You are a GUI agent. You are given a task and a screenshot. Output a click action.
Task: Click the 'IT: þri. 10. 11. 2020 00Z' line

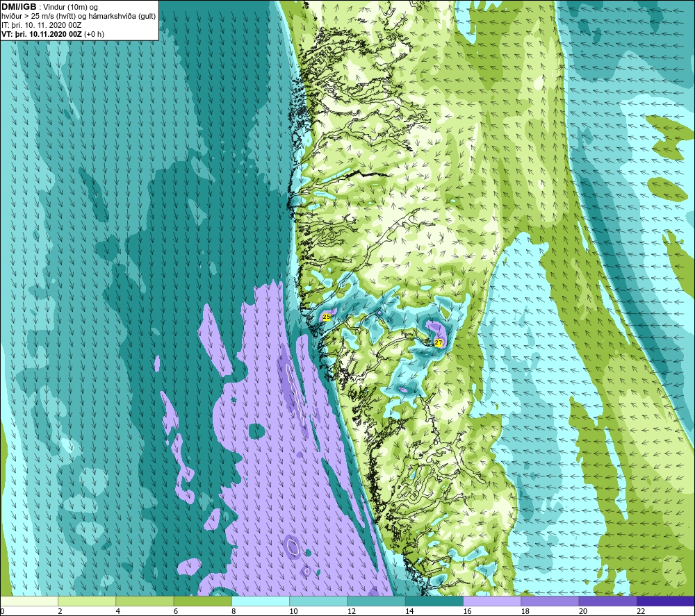click(x=41, y=25)
